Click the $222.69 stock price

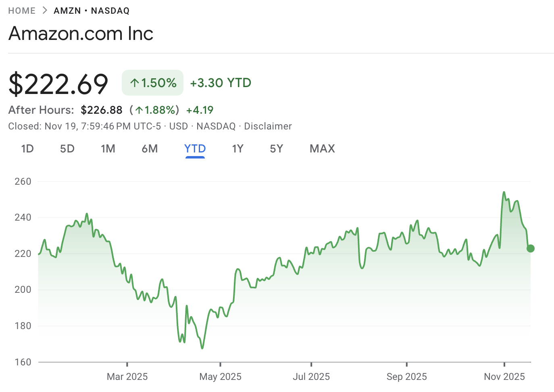coord(59,83)
